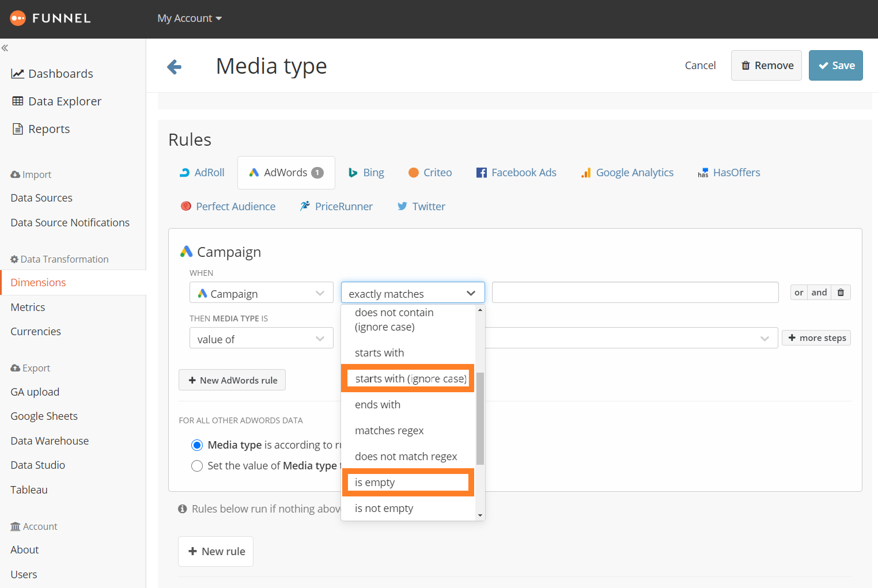This screenshot has height=588, width=878.
Task: Collapse the sidebar with the double-chevron icon
Action: tap(5, 48)
